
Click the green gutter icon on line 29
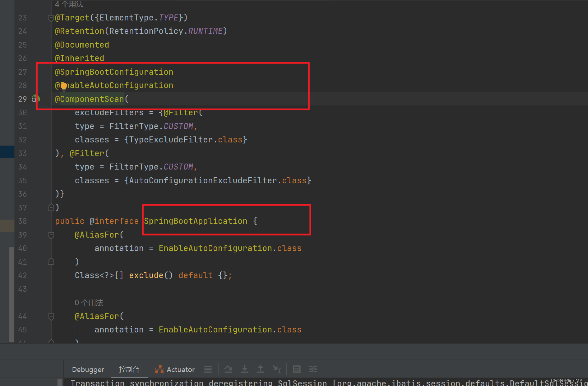36,99
